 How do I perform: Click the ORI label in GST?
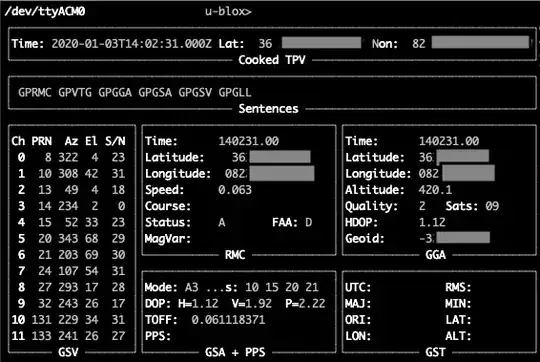click(x=358, y=320)
